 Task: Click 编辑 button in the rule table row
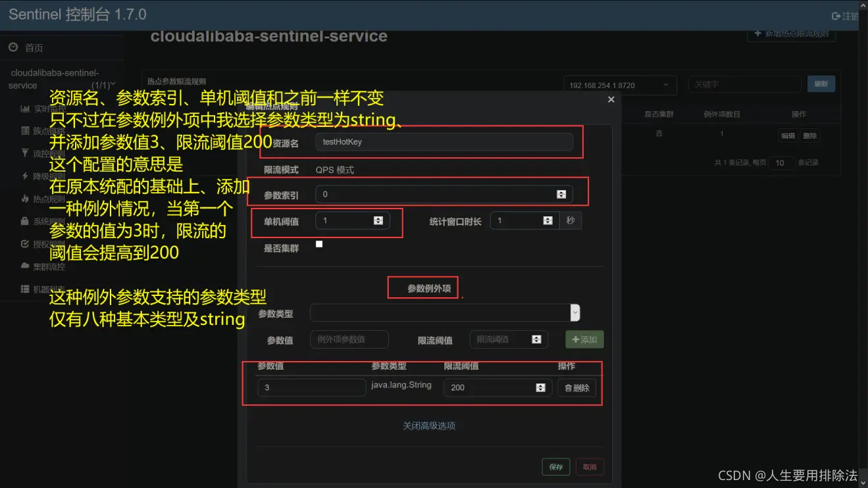tap(788, 135)
